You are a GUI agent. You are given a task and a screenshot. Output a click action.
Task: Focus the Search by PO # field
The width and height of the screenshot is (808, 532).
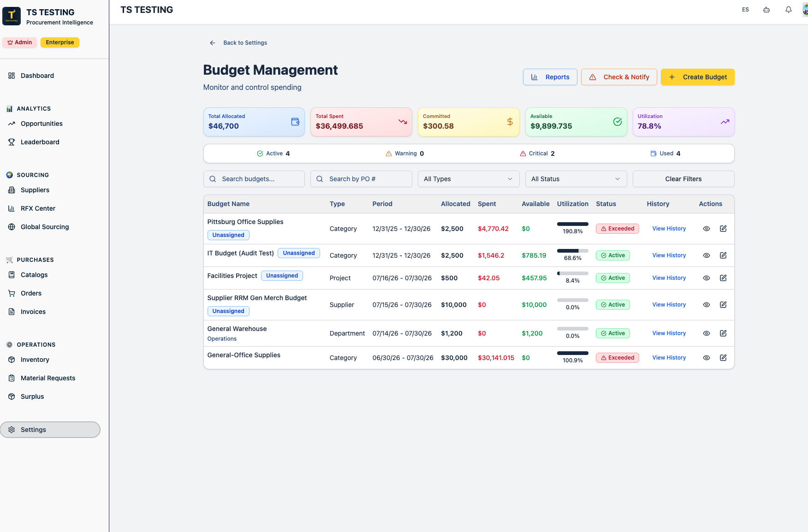tap(361, 179)
